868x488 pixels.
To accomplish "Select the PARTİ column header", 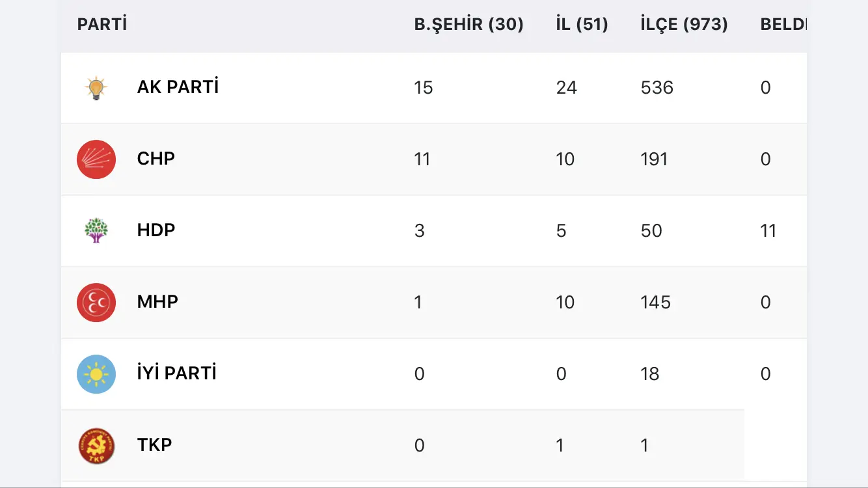I will [102, 25].
